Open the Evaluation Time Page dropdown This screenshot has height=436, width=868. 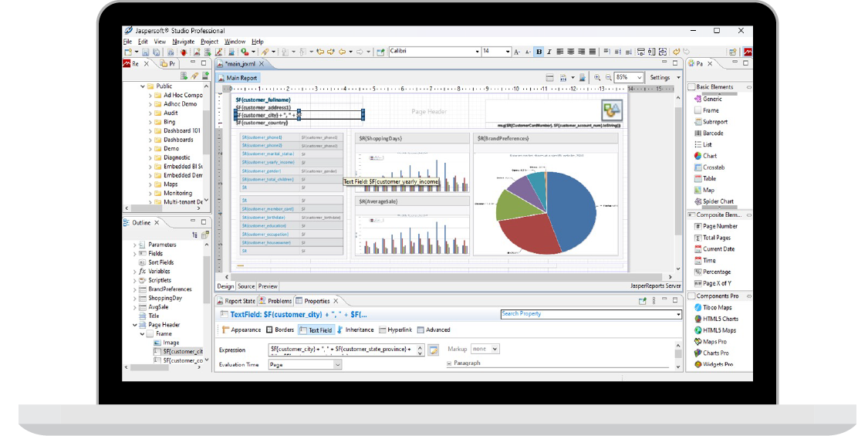(305, 364)
